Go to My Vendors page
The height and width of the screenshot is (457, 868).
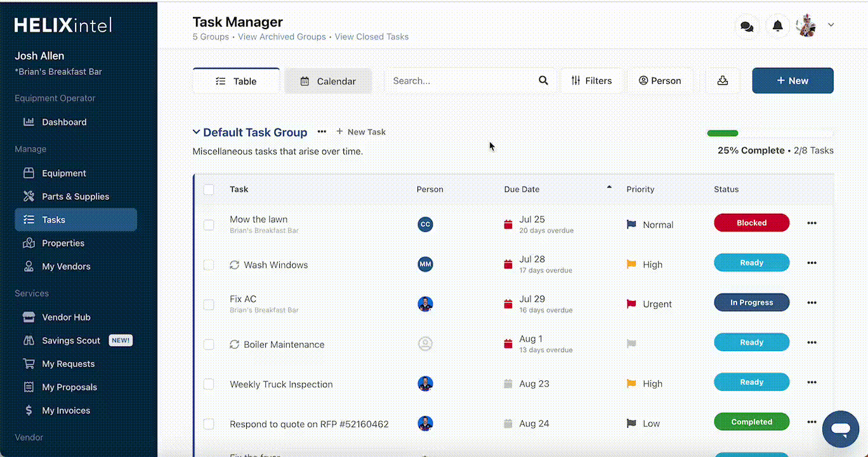point(76,267)
